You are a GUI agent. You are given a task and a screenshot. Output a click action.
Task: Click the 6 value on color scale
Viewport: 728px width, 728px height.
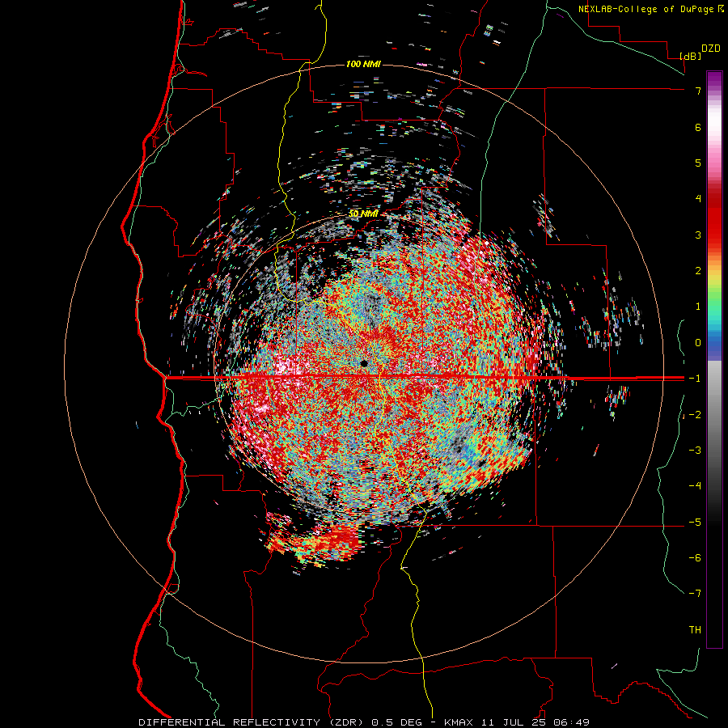point(698,127)
